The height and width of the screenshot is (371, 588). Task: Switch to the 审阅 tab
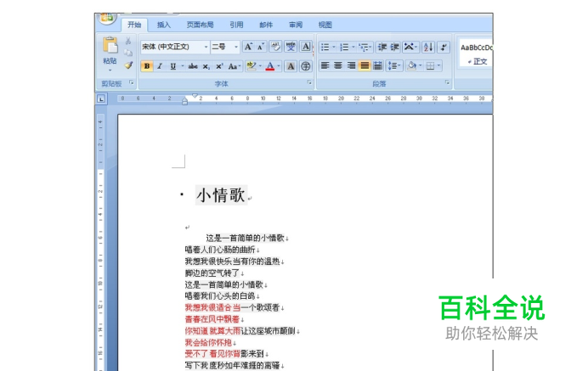[x=296, y=25]
